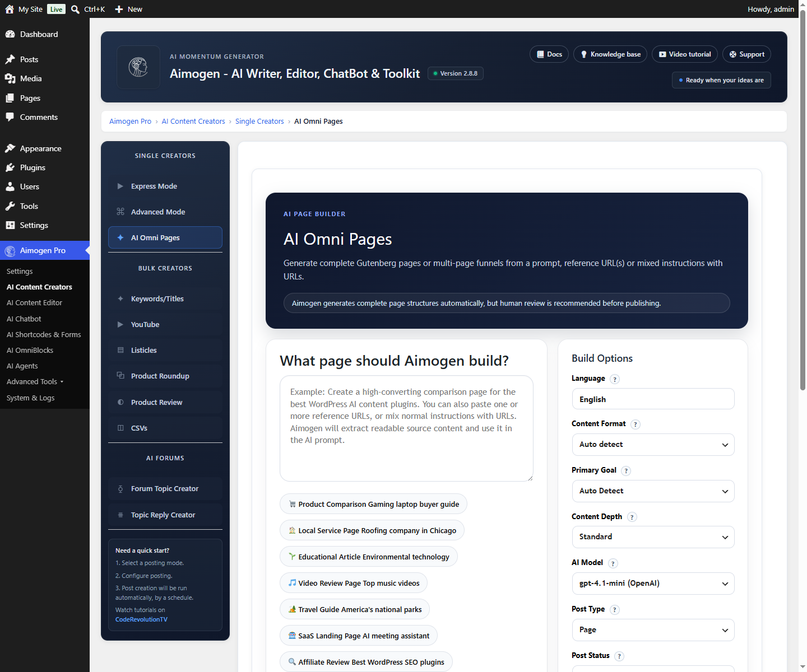Click the Media library icon

click(x=10, y=78)
